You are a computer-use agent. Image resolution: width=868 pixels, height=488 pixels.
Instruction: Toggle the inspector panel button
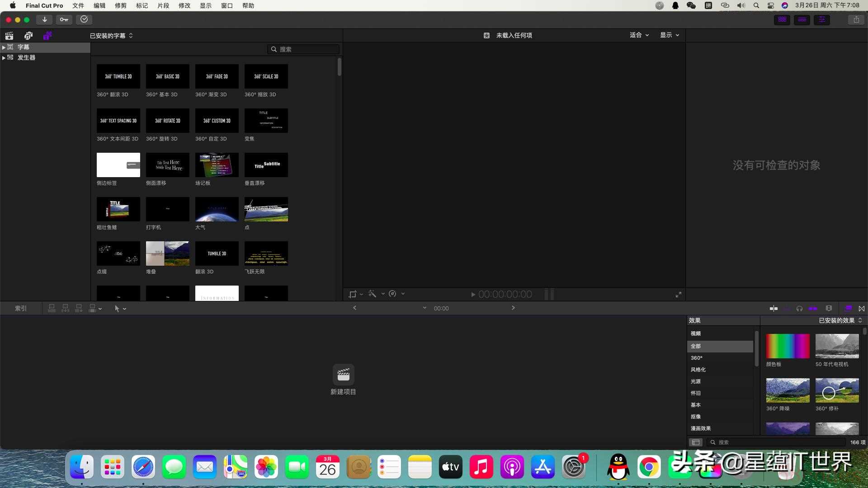pyautogui.click(x=822, y=19)
